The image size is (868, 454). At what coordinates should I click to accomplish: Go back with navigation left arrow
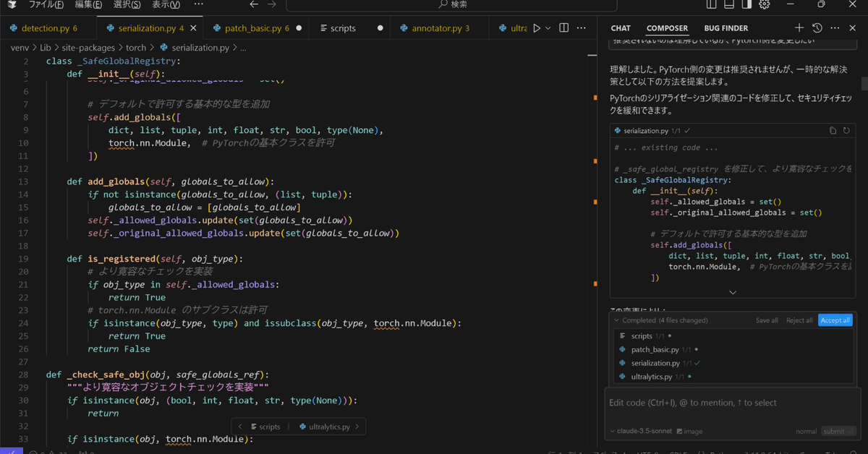(x=253, y=4)
